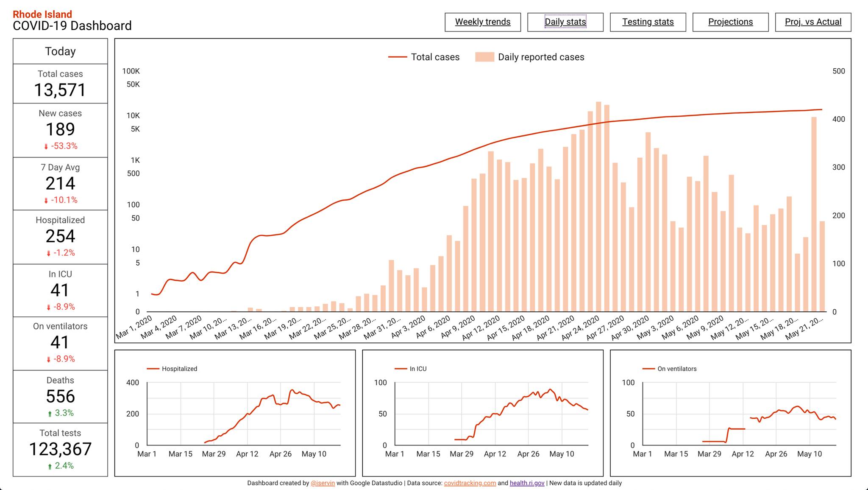868x490 pixels.
Task: Toggle Daily reported cases legend swatch
Action: tap(485, 57)
